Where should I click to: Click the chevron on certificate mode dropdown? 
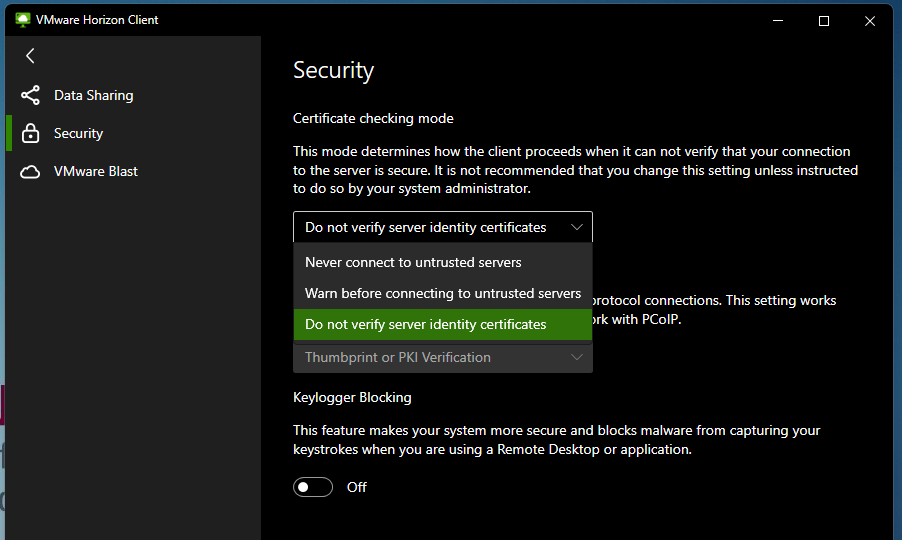point(577,227)
